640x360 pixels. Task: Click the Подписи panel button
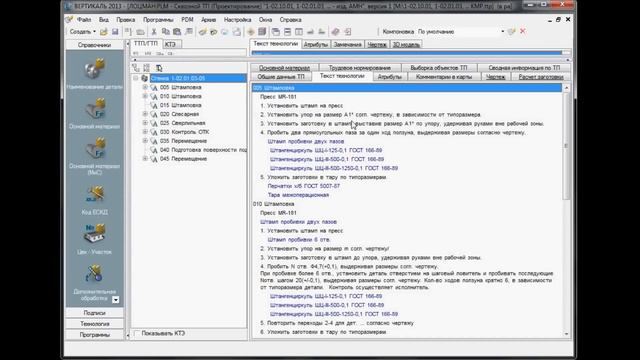click(x=94, y=313)
